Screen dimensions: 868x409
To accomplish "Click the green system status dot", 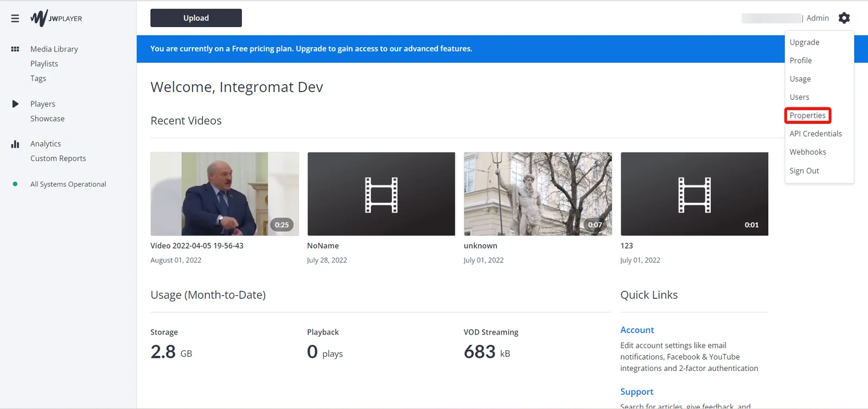I will pyautogui.click(x=15, y=184).
